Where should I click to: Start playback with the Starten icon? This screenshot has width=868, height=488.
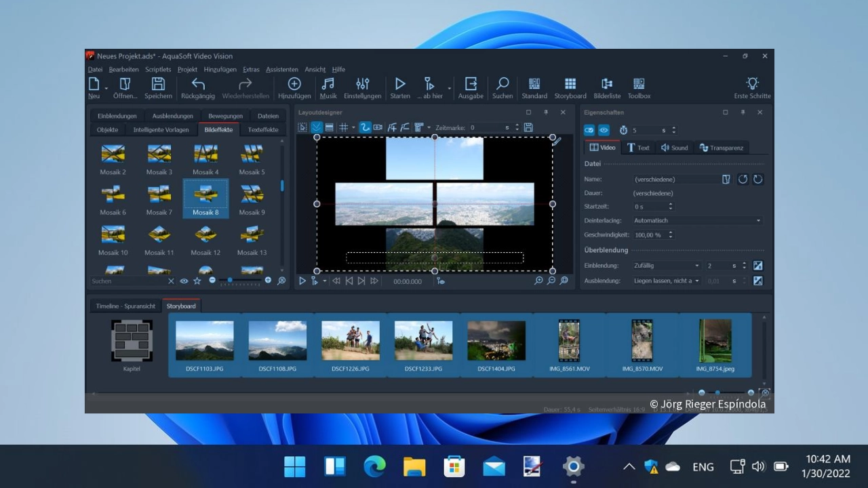click(x=400, y=84)
